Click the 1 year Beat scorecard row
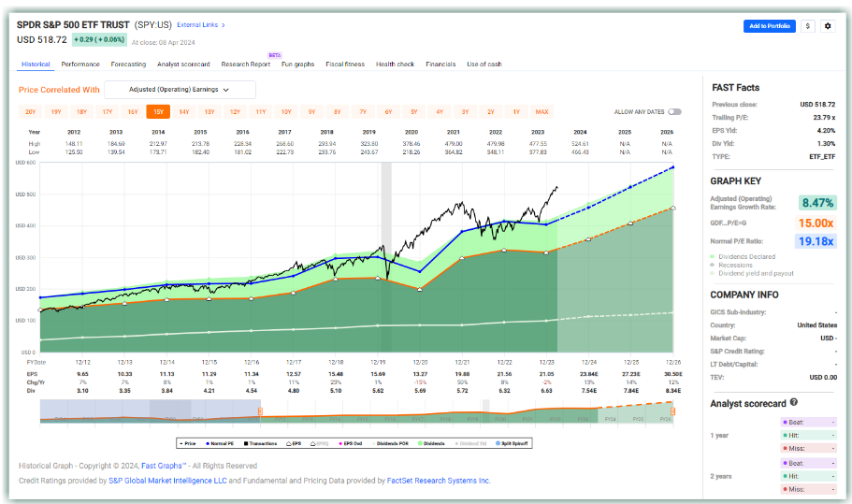Image resolution: width=852 pixels, height=504 pixels. click(x=809, y=422)
